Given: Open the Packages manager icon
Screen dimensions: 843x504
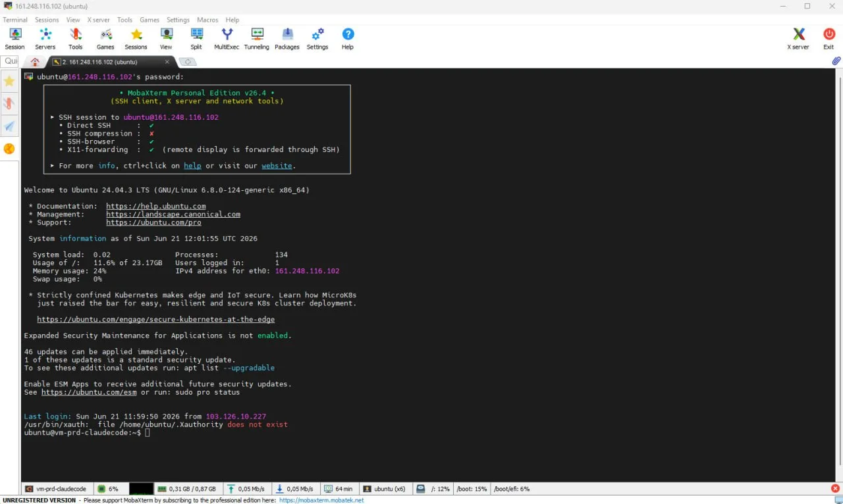Looking at the screenshot, I should [287, 39].
